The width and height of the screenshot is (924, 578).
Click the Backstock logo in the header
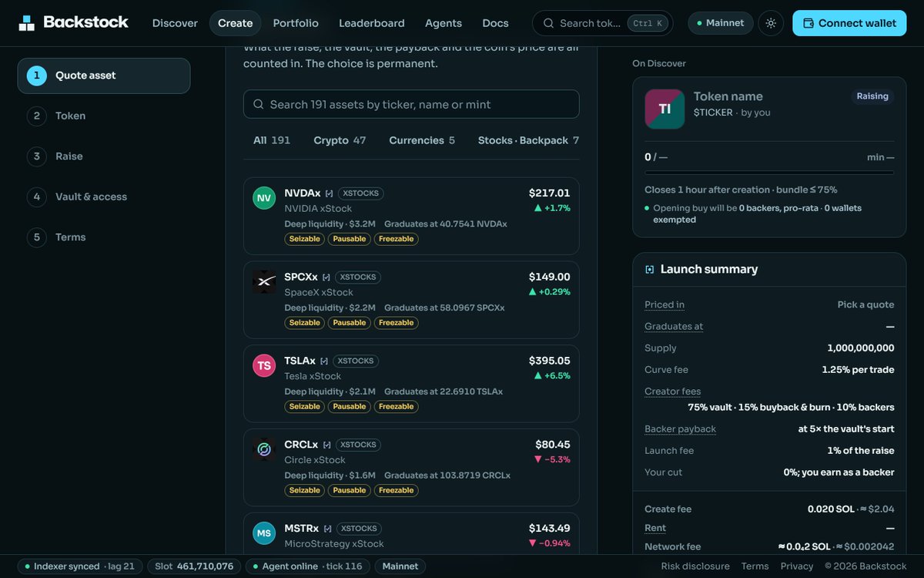74,23
